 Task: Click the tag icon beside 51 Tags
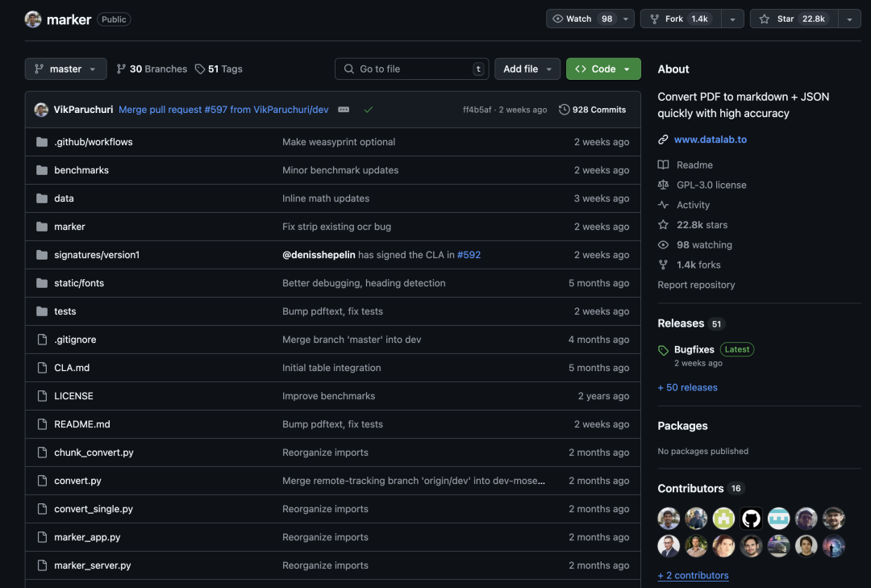200,69
